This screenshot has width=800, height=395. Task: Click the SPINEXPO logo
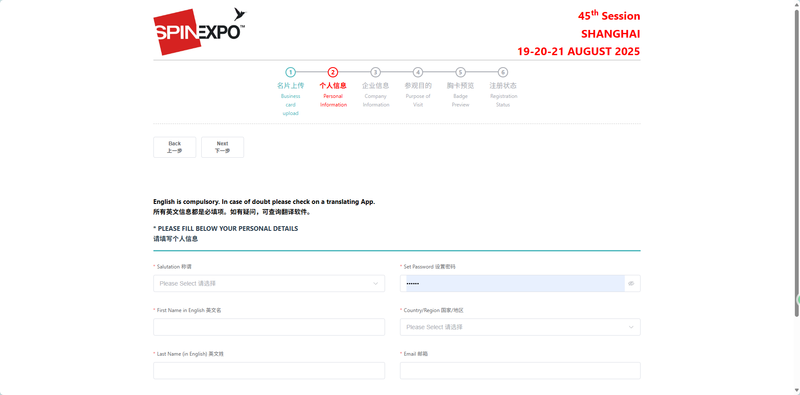[199, 31]
